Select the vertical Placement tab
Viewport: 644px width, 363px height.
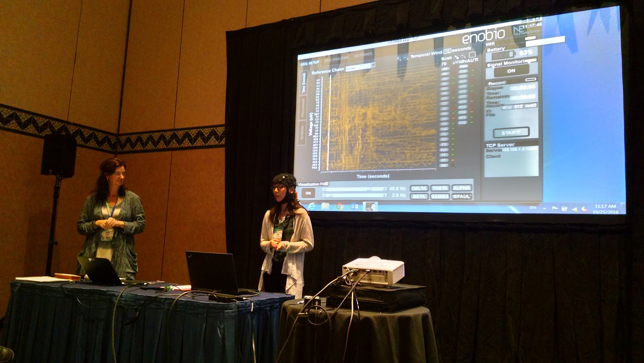pos(303,108)
